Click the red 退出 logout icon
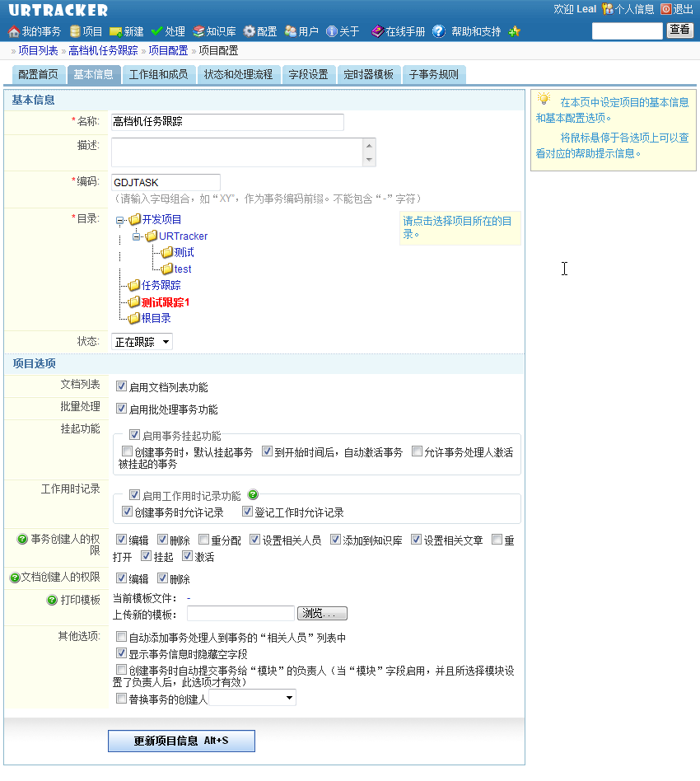This screenshot has width=700, height=781. click(x=665, y=9)
